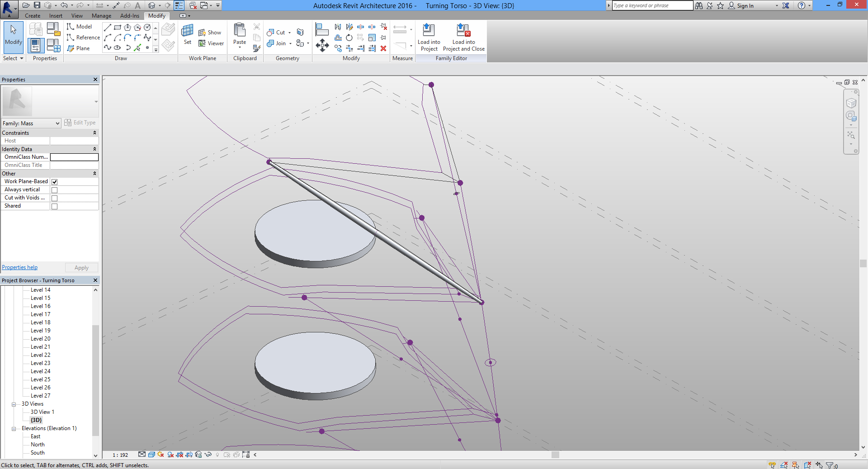
Task: Open the Cut geometry dropdown arrow
Action: pyautogui.click(x=289, y=33)
